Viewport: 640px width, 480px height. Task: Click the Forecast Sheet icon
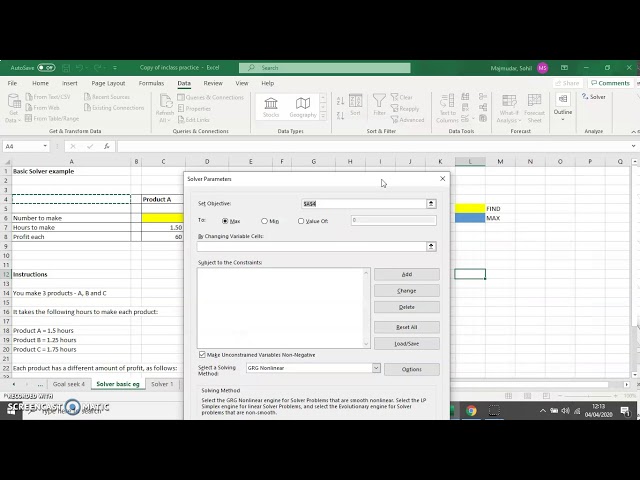pos(534,109)
